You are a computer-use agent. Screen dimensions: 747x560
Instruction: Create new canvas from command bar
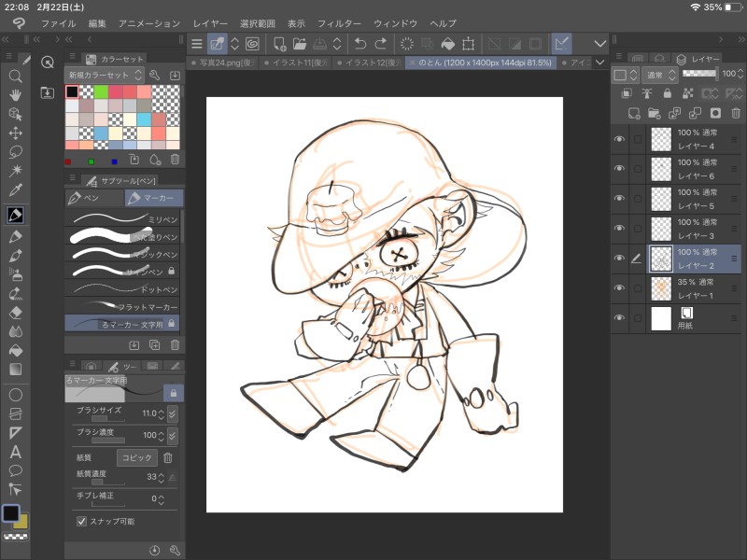(x=279, y=44)
